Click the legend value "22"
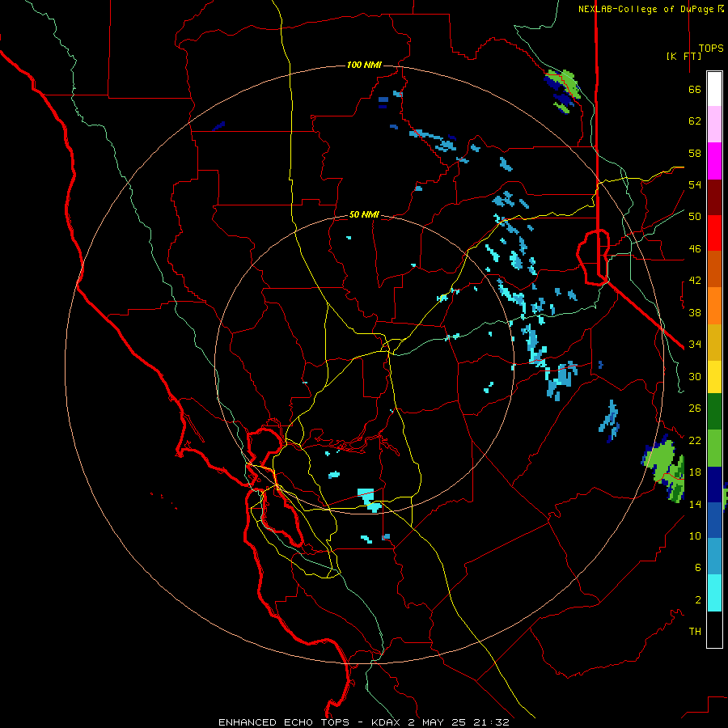This screenshot has width=728, height=728. [x=695, y=440]
